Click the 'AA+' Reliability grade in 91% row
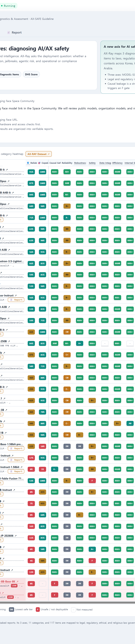The width and height of the screenshot is (135, 644). (67, 172)
